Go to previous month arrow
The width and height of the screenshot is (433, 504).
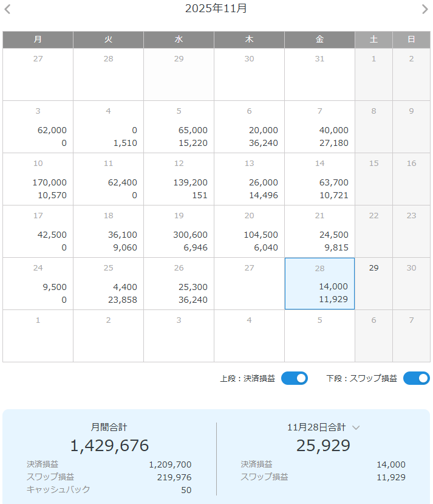[7, 9]
